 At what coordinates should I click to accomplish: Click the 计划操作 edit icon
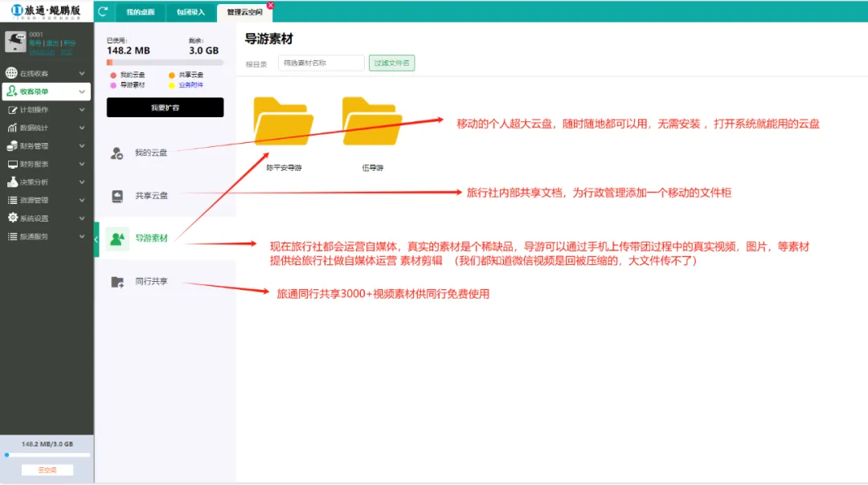pos(12,109)
